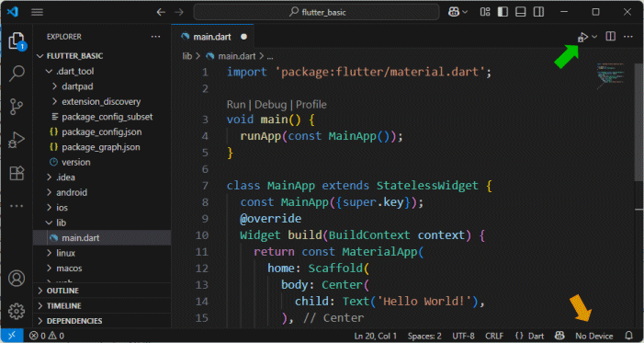
Task: Toggle the Secondary Side Bar
Action: click(x=539, y=12)
